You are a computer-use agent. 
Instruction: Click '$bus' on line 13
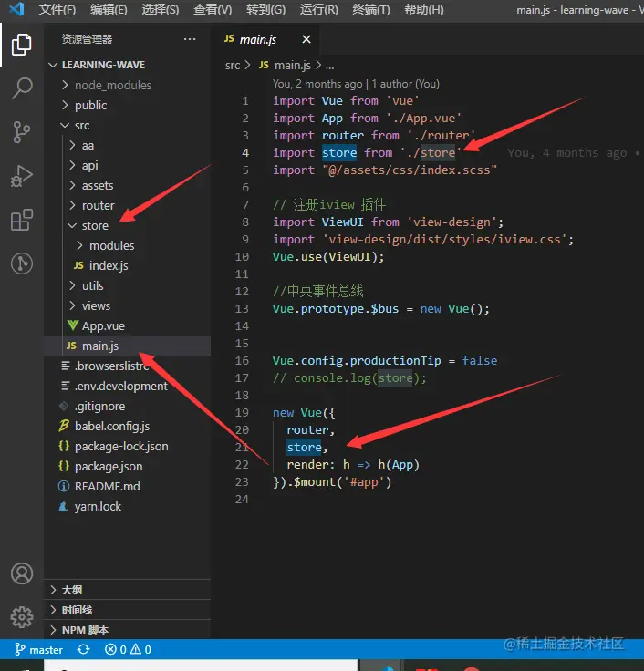click(385, 309)
